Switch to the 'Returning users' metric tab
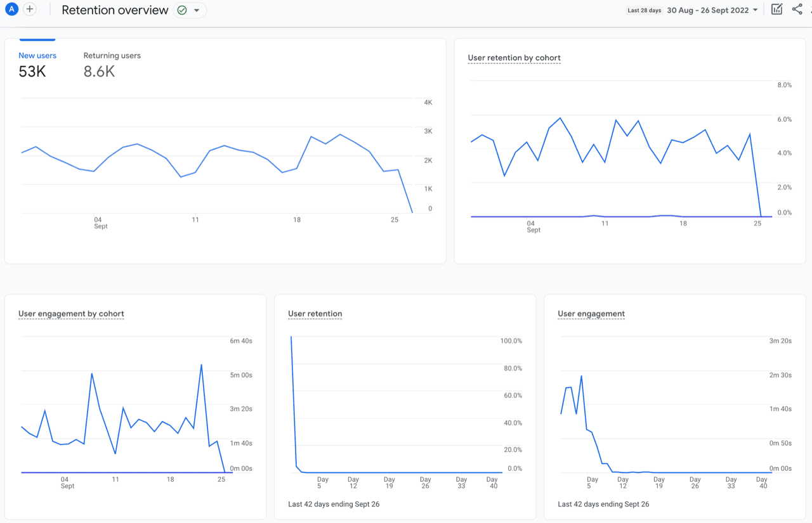 point(112,56)
